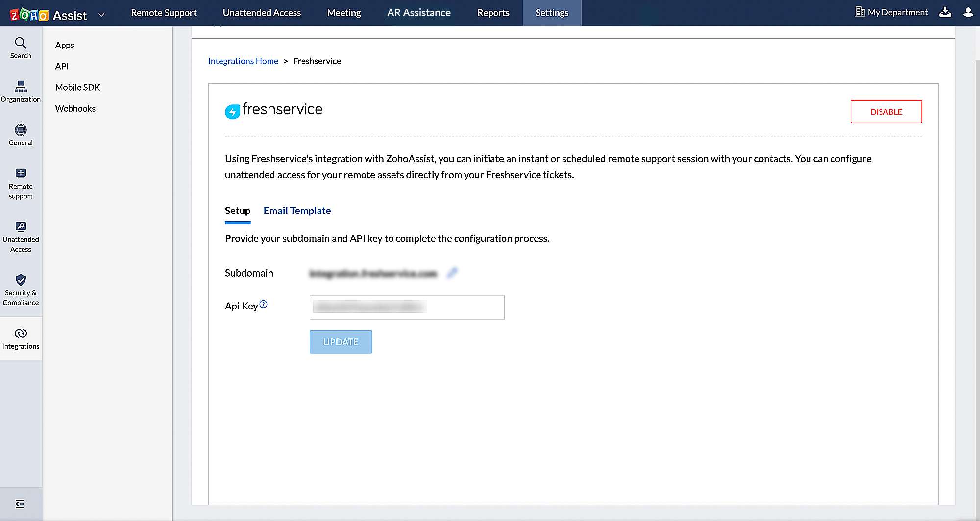Click the Api Key help icon
980x521 pixels.
264,304
